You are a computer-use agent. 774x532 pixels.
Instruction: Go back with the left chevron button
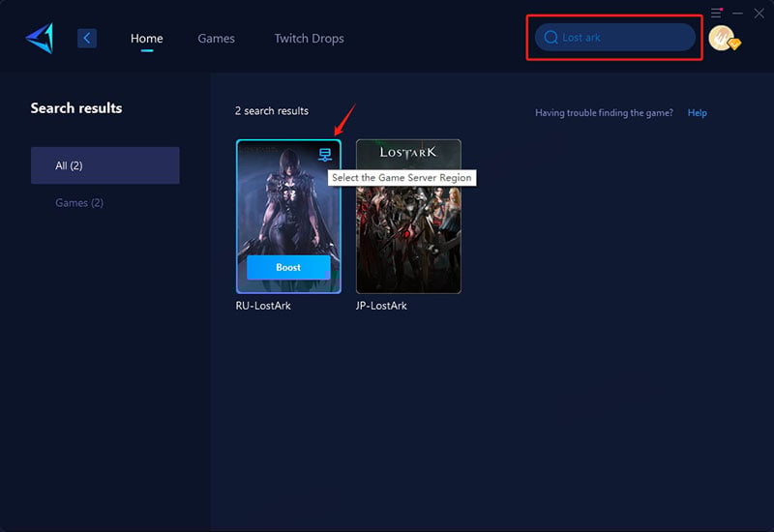(87, 38)
